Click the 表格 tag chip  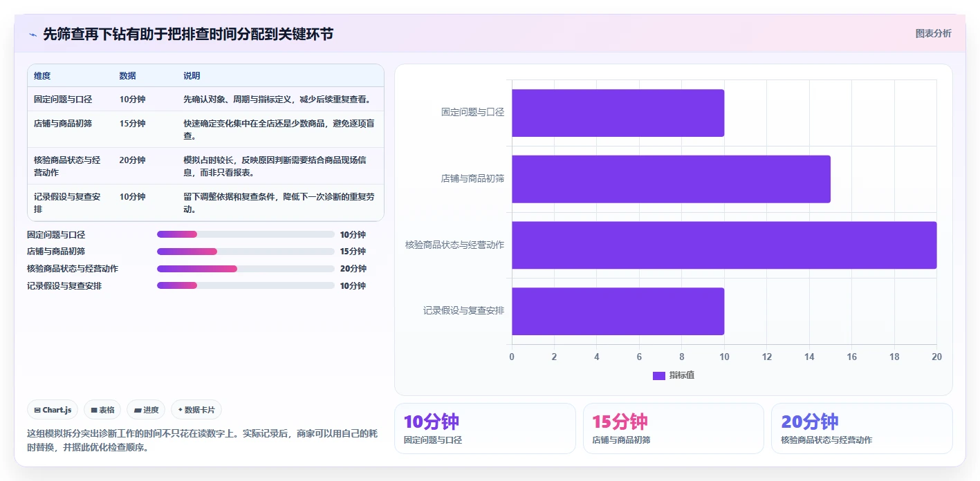click(x=102, y=410)
